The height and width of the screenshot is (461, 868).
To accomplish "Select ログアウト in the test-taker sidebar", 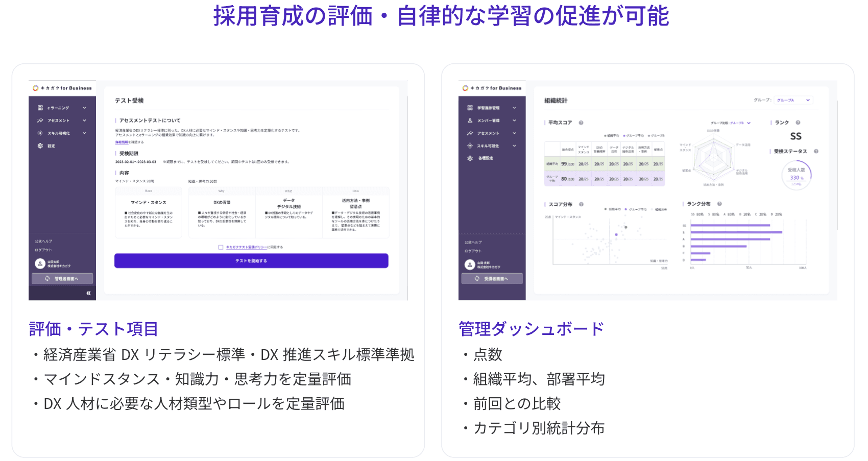I will click(43, 250).
